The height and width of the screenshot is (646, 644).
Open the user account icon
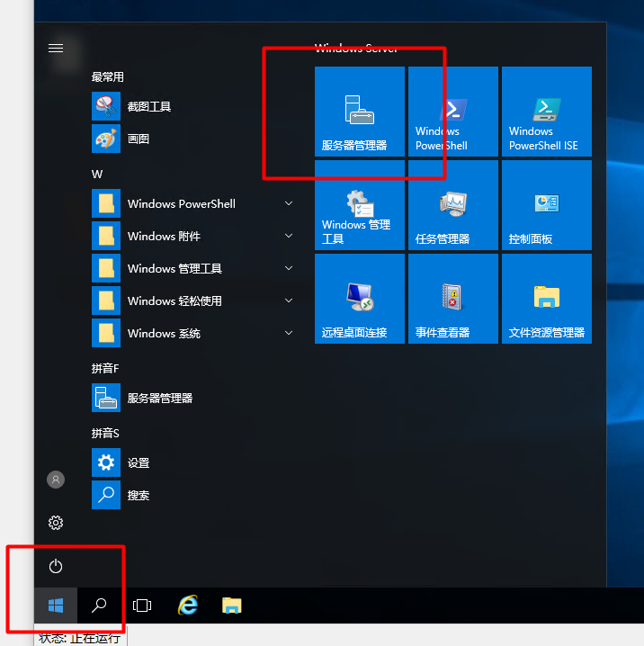click(56, 480)
